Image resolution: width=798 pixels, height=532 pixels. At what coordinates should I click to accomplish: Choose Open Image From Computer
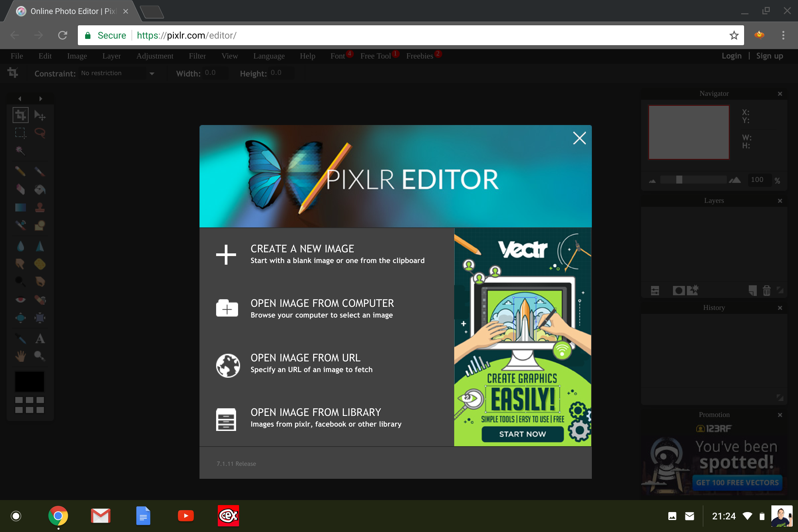pos(305,309)
